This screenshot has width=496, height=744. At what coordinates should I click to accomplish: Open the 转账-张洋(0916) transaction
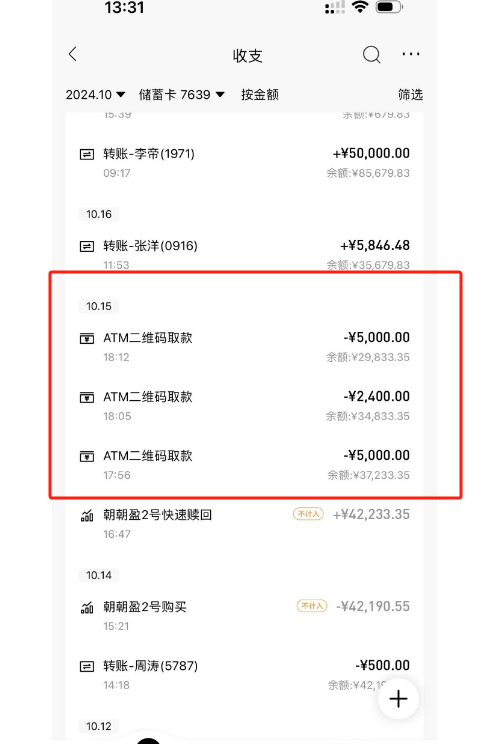click(244, 254)
